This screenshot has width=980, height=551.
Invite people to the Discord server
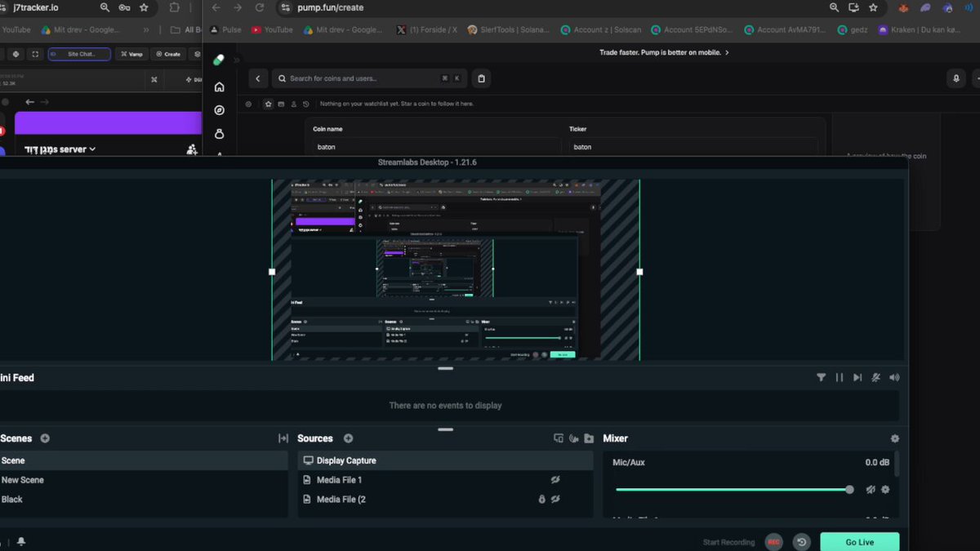(x=192, y=149)
